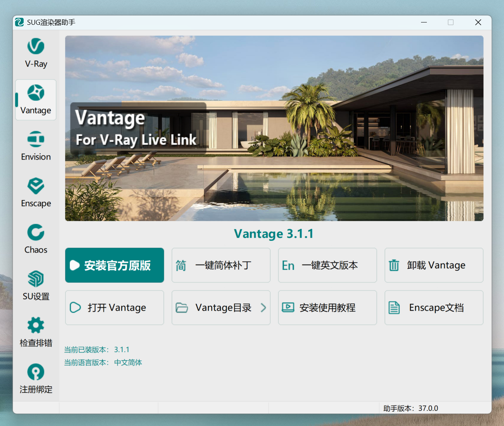
Task: Open 注册绑定 registration icon
Action: click(36, 372)
